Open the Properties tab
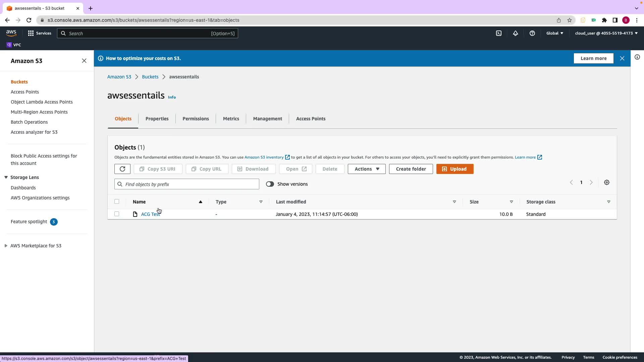Screen dimensions: 644x362 (x=157, y=119)
